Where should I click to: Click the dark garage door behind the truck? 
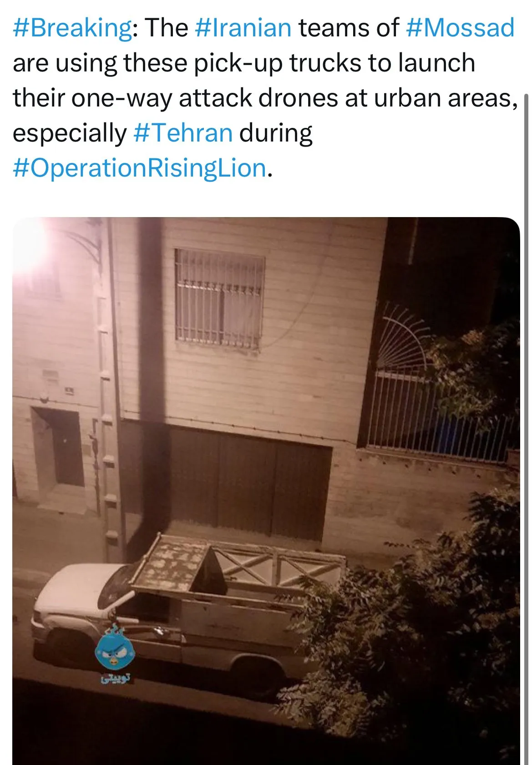[x=248, y=482]
